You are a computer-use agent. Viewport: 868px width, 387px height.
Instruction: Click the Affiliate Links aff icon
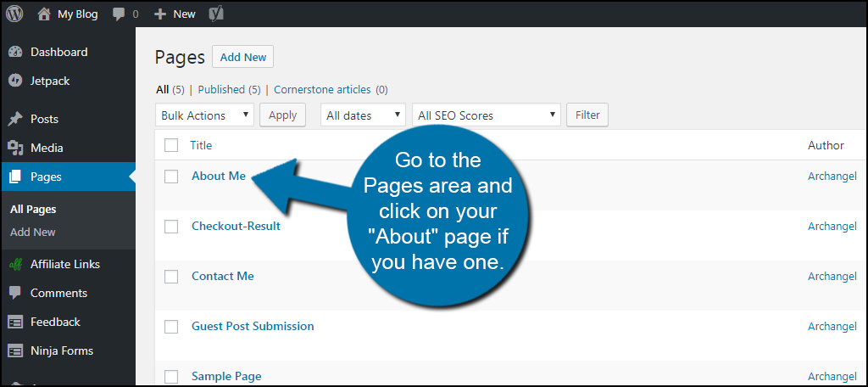[x=15, y=265]
